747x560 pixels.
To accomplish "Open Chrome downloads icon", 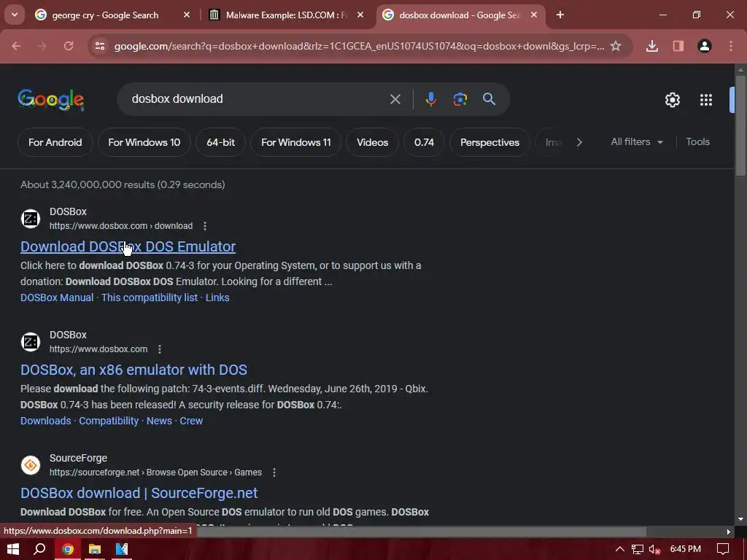I will click(x=652, y=46).
